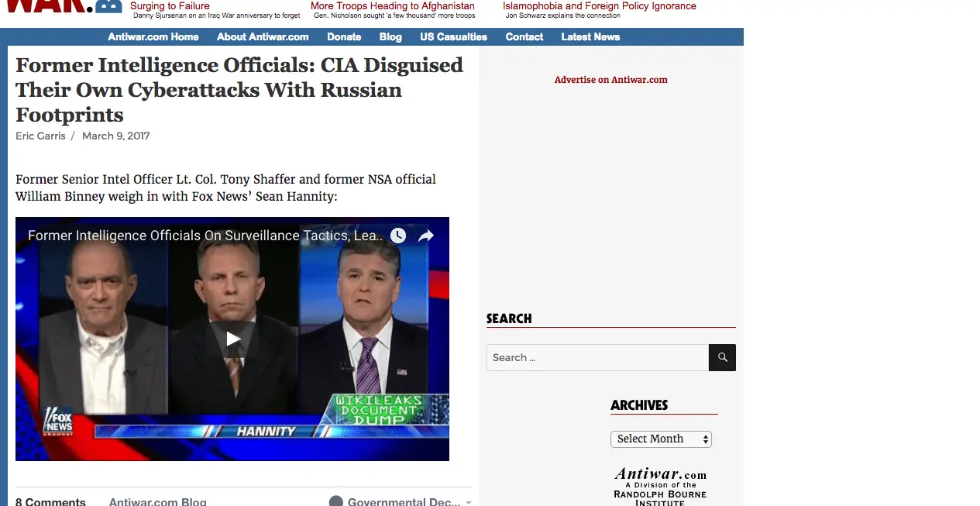Click the search magnifier button
Screen dimensions: 980x506
[722, 357]
